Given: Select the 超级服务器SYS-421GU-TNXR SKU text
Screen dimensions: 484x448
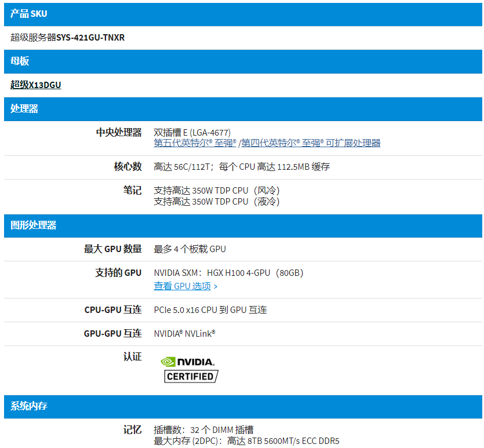Looking at the screenshot, I should click(x=67, y=38).
